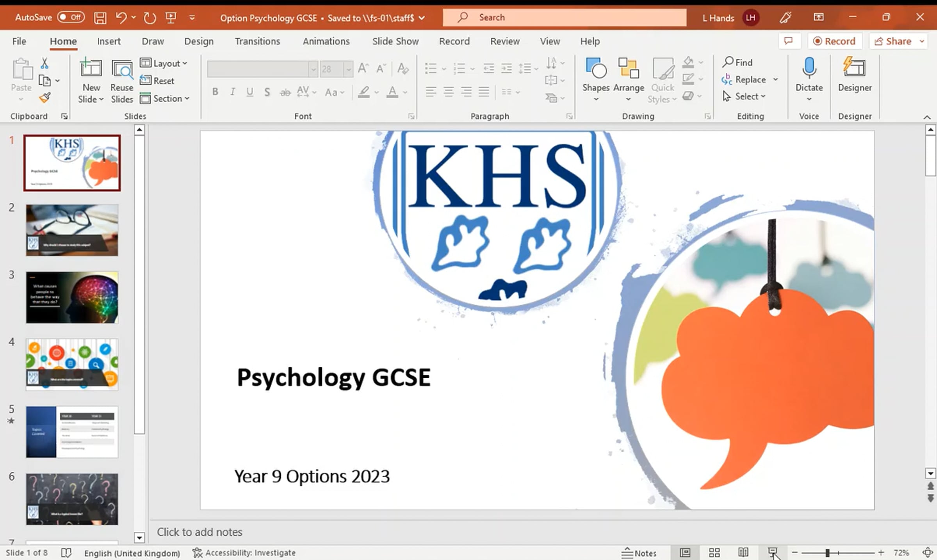Go to the Slide Show tab
Image resolution: width=937 pixels, height=560 pixels.
[x=395, y=41]
